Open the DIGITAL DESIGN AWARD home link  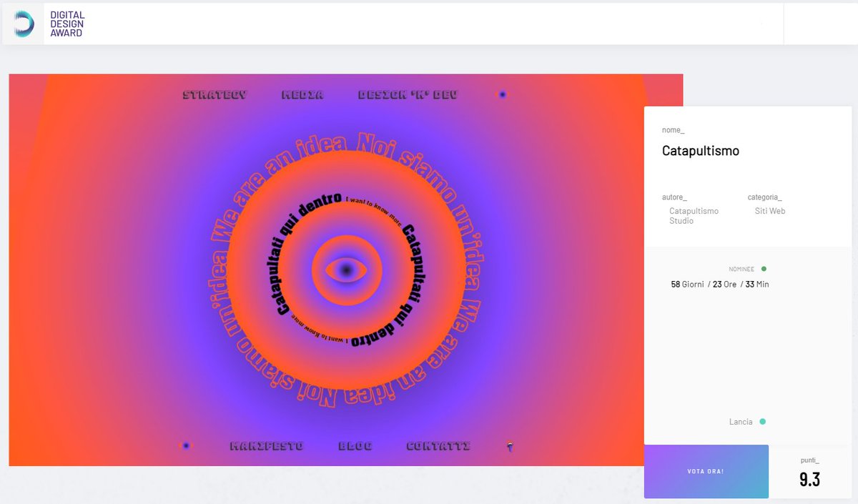coord(67,24)
